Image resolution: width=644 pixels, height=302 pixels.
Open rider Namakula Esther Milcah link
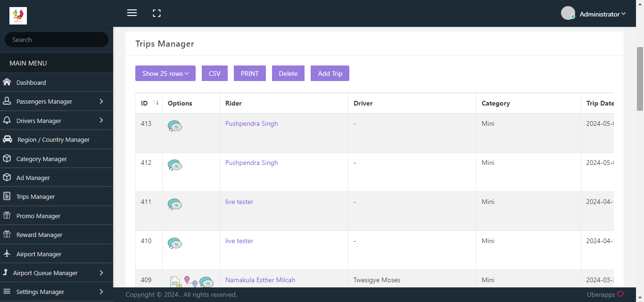[260, 280]
